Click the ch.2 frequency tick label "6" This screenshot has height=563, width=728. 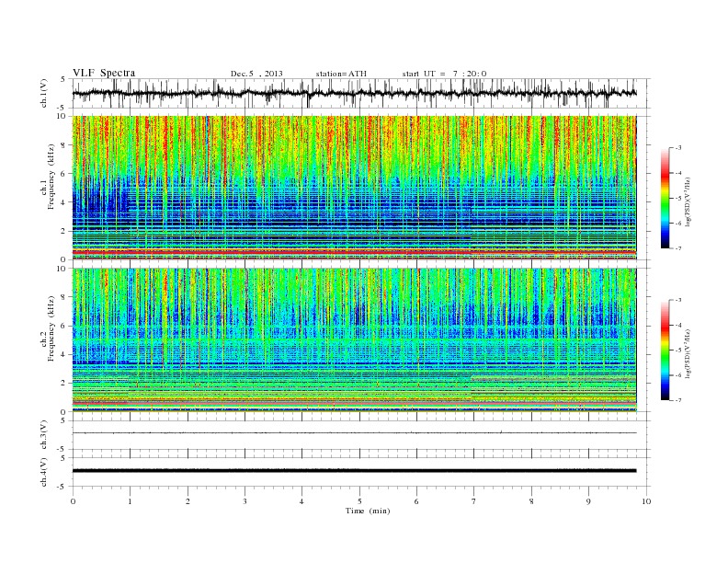pyautogui.click(x=63, y=326)
